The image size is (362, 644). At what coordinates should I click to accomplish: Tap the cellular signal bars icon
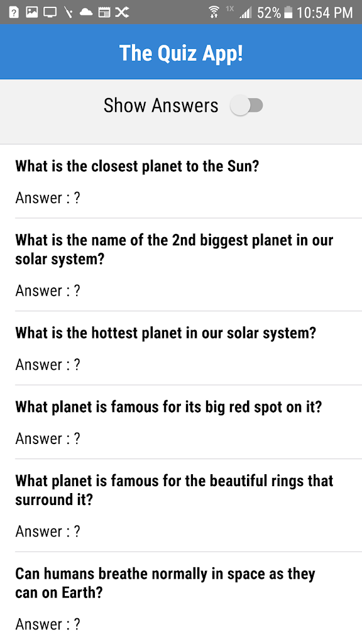246,13
